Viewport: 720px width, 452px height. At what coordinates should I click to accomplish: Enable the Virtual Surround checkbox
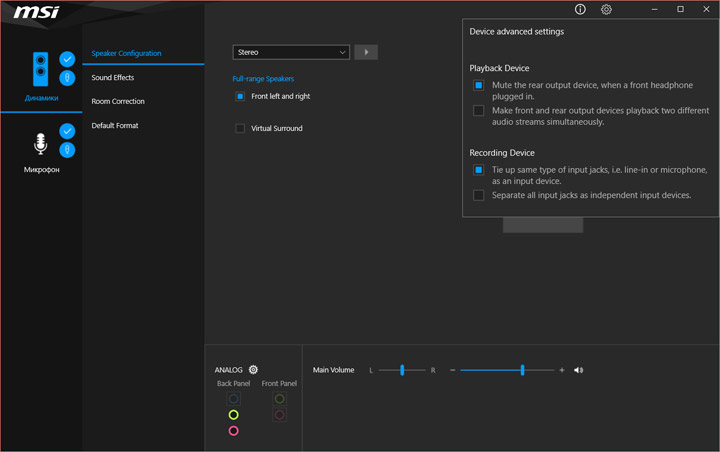(x=240, y=129)
